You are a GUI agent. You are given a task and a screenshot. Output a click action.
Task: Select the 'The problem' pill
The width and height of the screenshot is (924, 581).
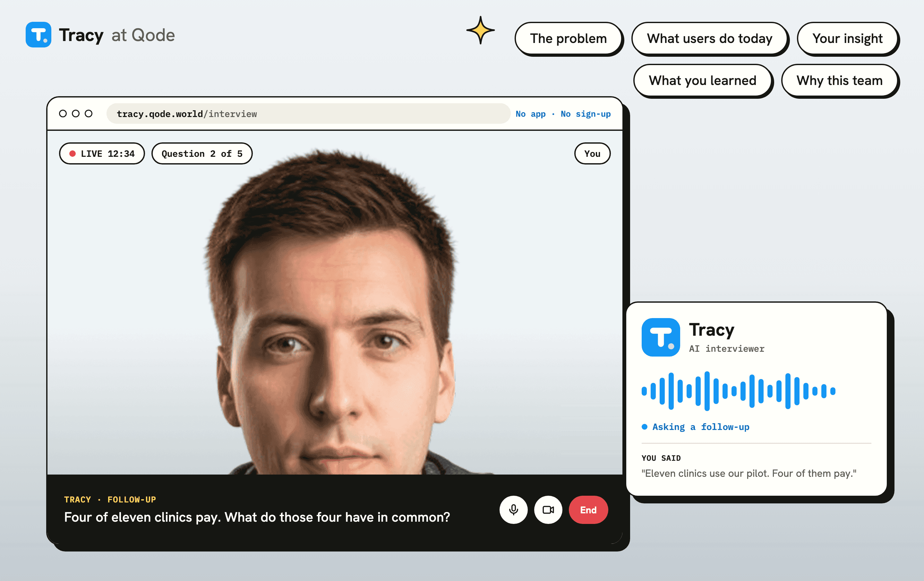568,38
